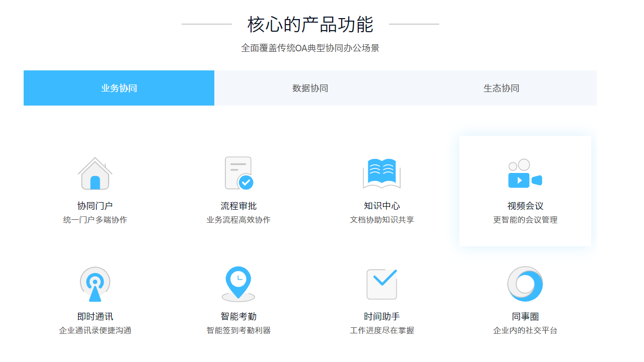Open the 同事圈 title link
Image resolution: width=644 pixels, height=362 pixels.
(525, 317)
